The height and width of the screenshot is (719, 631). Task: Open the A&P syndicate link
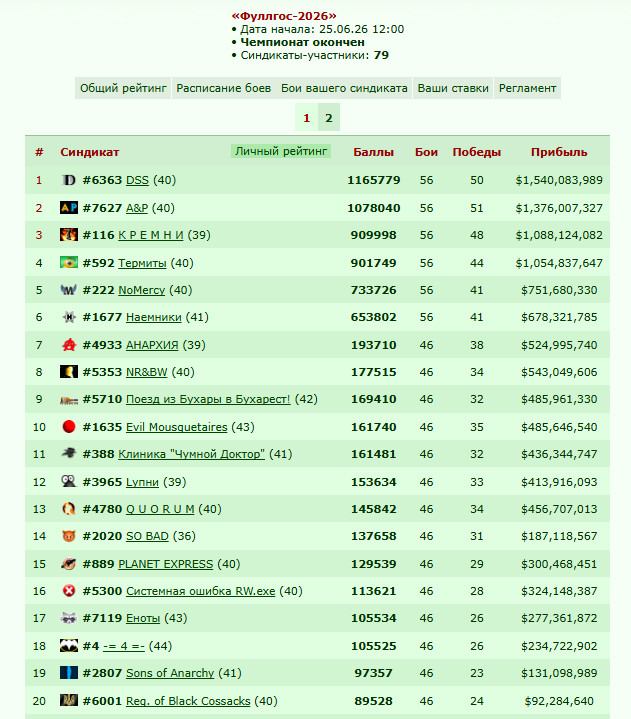click(137, 208)
